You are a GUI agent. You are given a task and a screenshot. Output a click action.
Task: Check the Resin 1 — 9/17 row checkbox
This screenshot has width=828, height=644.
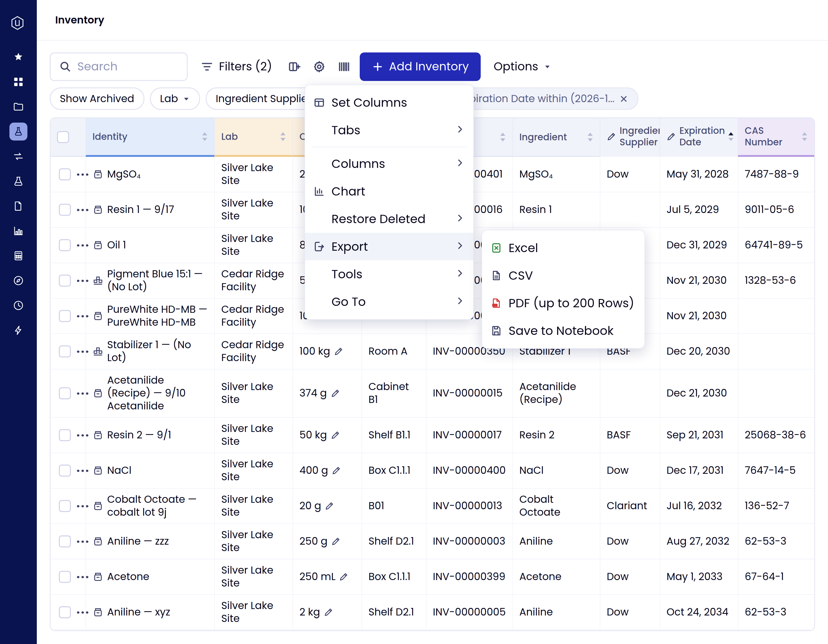click(x=65, y=210)
